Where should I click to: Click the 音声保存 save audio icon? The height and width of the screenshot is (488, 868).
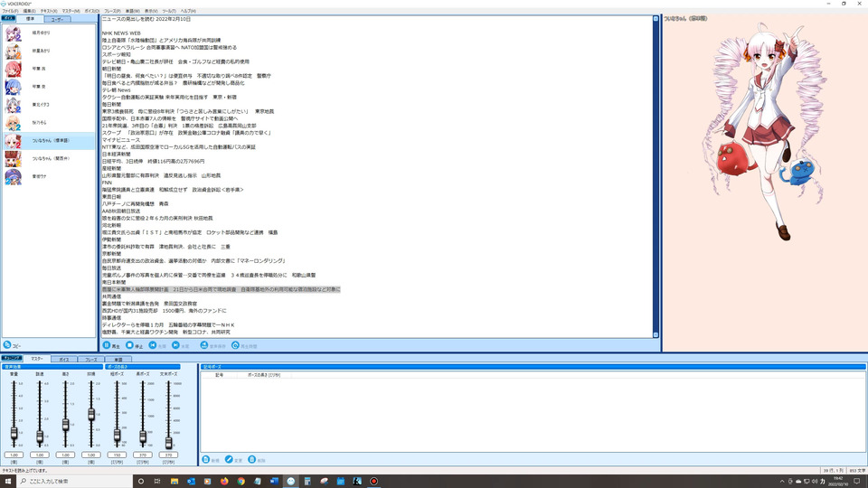coord(204,345)
